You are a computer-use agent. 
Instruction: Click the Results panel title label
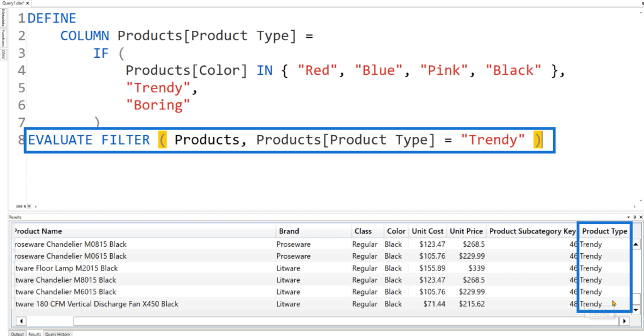coord(15,217)
